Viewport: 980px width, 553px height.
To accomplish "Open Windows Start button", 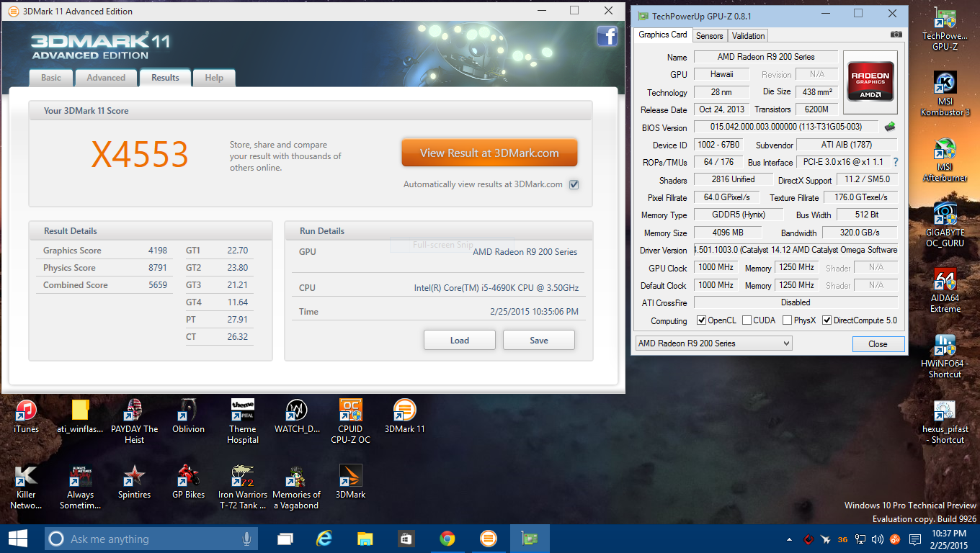I will pyautogui.click(x=17, y=539).
